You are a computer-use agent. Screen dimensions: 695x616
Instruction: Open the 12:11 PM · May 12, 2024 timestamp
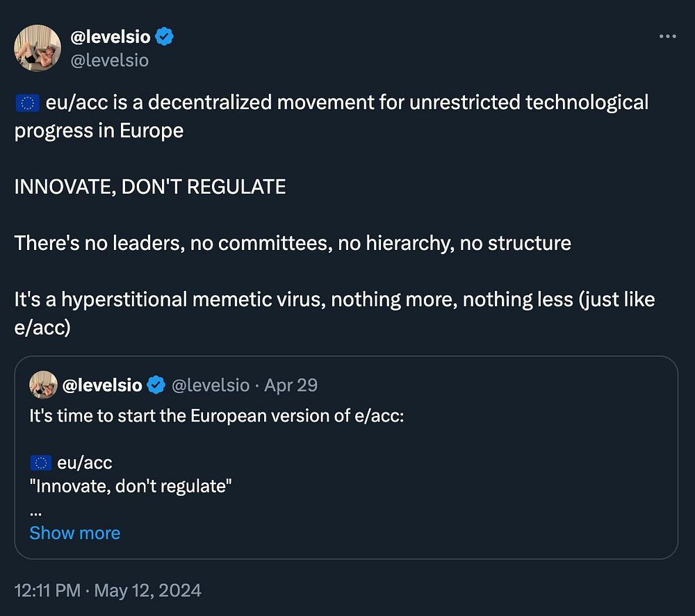pyautogui.click(x=108, y=590)
